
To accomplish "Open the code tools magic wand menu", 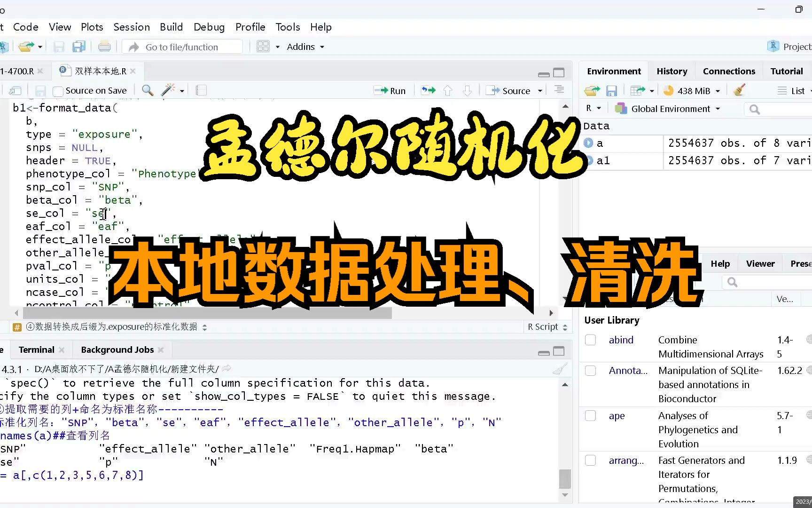I will click(x=169, y=90).
